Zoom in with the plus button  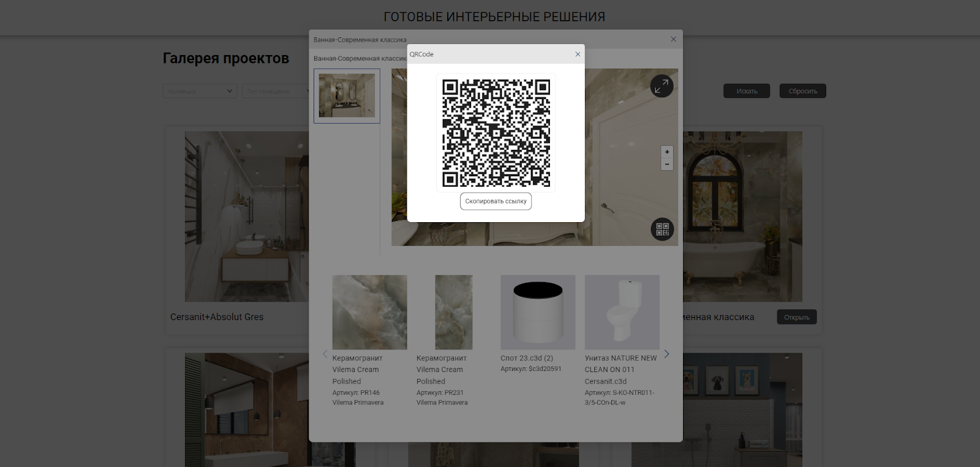(x=667, y=152)
